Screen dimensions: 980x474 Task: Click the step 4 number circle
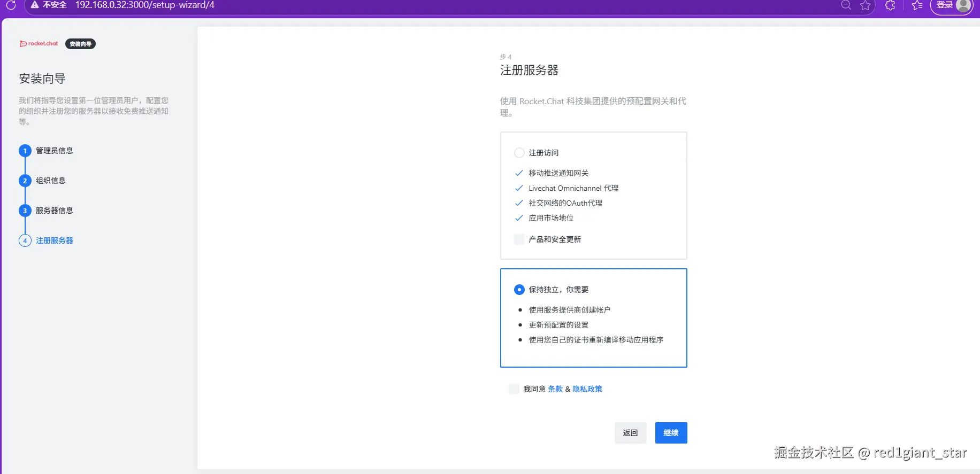tap(25, 240)
